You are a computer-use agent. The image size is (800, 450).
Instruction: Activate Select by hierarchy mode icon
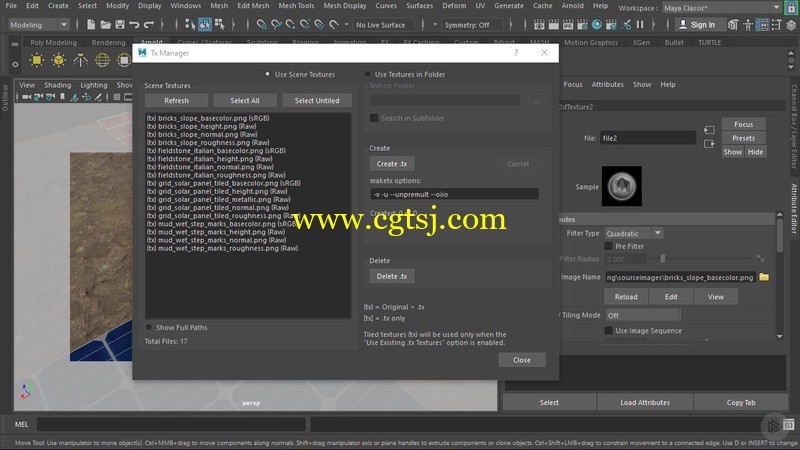(190, 24)
